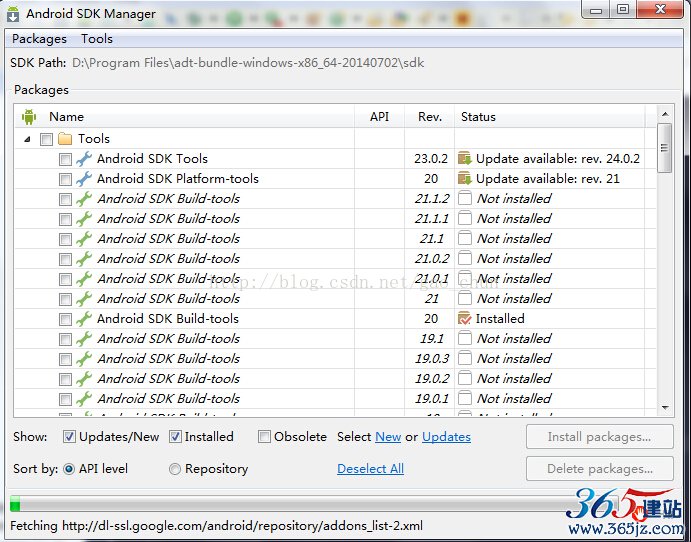Click the 21.0.1 revision cell

431,278
